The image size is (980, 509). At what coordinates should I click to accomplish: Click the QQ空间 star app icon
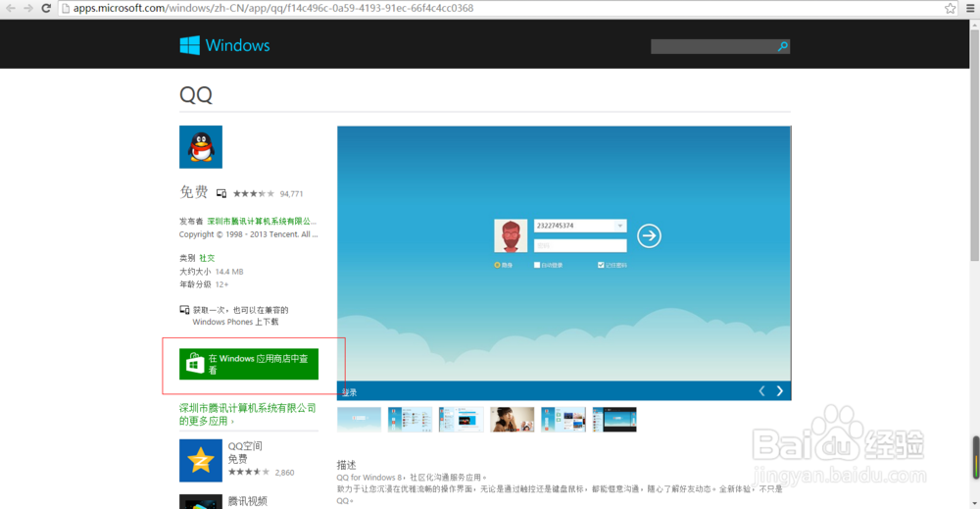(x=201, y=460)
